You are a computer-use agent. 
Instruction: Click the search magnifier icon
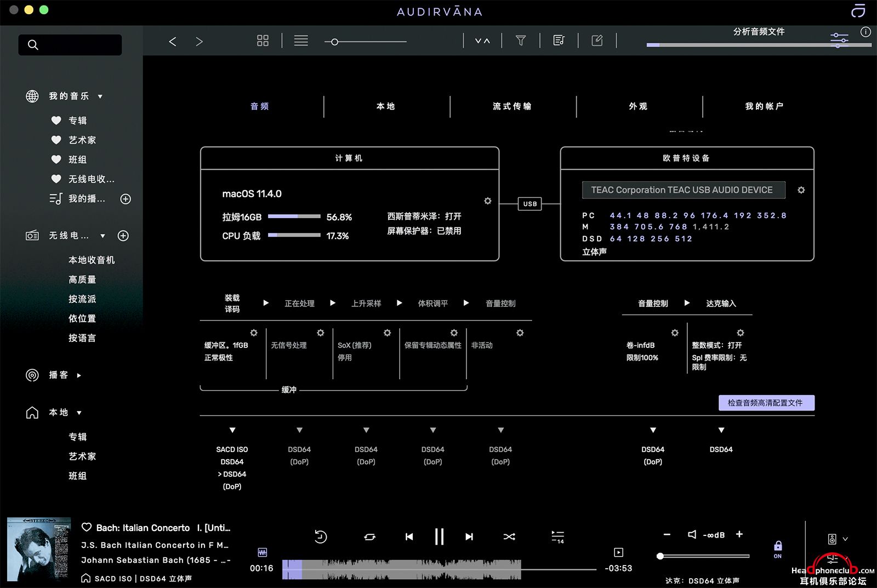[x=33, y=45]
